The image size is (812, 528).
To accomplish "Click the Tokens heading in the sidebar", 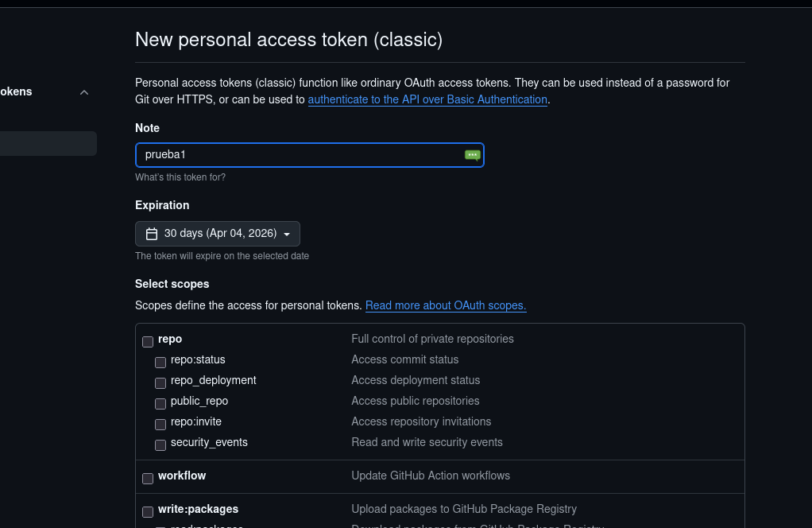I will [16, 91].
